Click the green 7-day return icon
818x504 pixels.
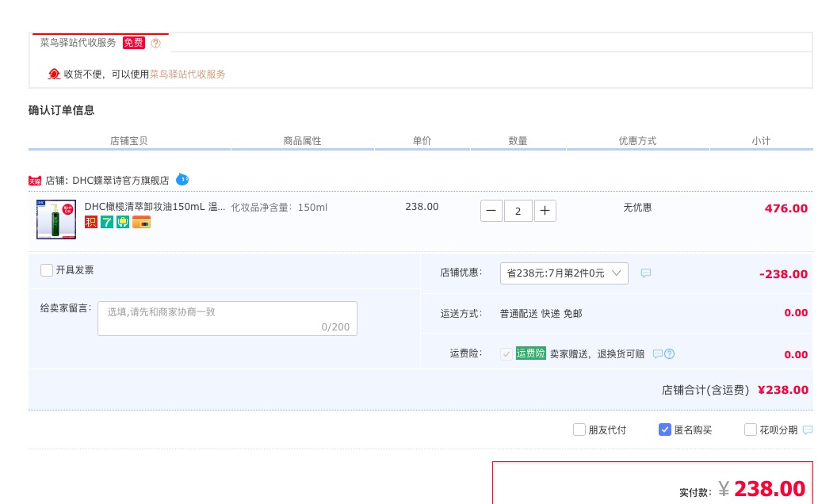tap(107, 222)
